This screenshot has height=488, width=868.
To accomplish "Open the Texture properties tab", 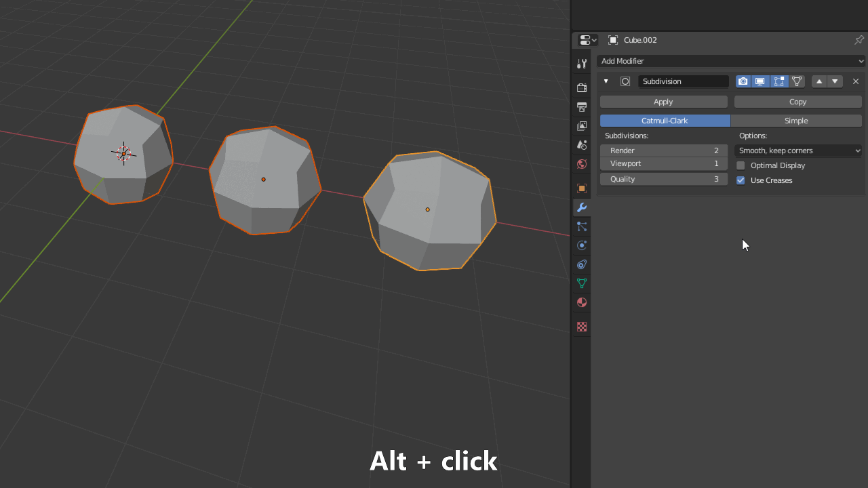I will [x=582, y=327].
